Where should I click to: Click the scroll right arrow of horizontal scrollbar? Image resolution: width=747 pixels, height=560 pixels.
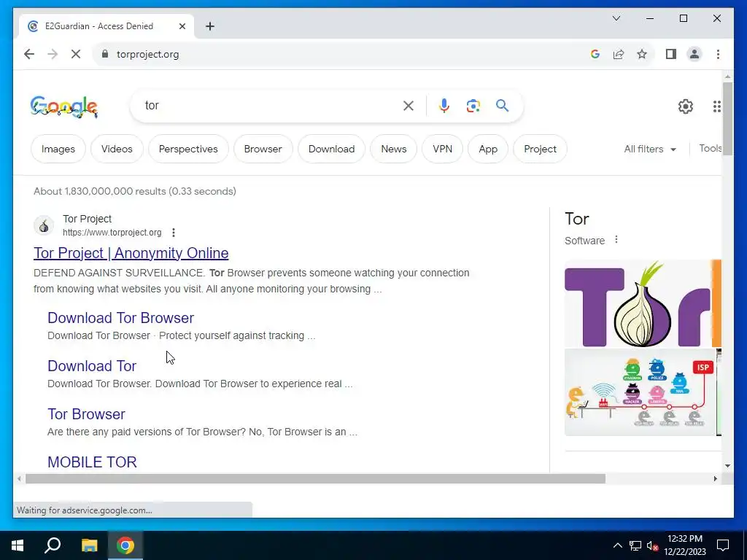click(x=715, y=478)
